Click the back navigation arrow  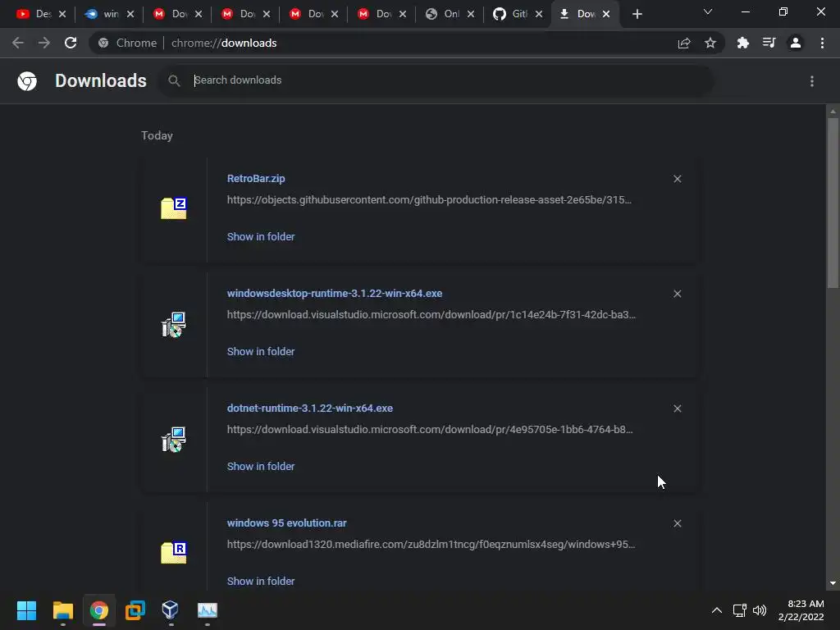point(18,43)
